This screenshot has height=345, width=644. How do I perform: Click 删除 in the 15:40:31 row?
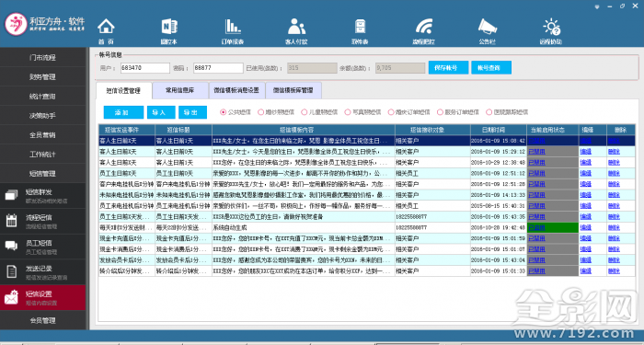pyautogui.click(x=614, y=206)
